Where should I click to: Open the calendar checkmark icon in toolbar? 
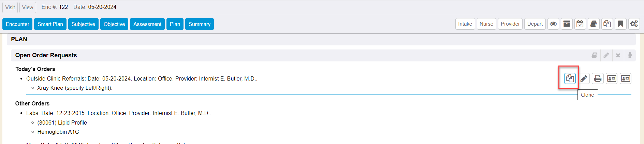click(x=580, y=24)
